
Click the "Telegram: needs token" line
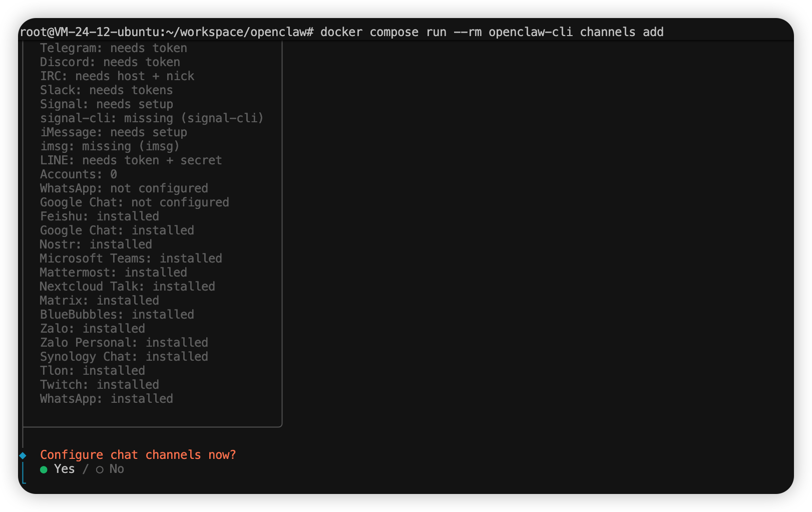113,48
